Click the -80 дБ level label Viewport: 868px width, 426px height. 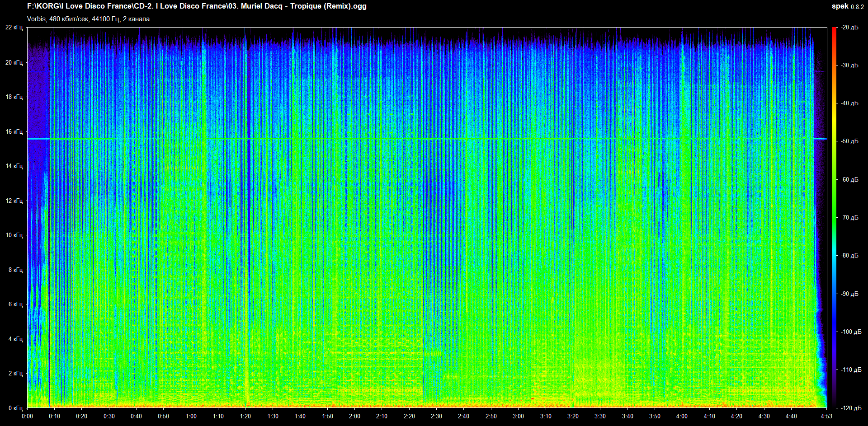click(x=849, y=255)
